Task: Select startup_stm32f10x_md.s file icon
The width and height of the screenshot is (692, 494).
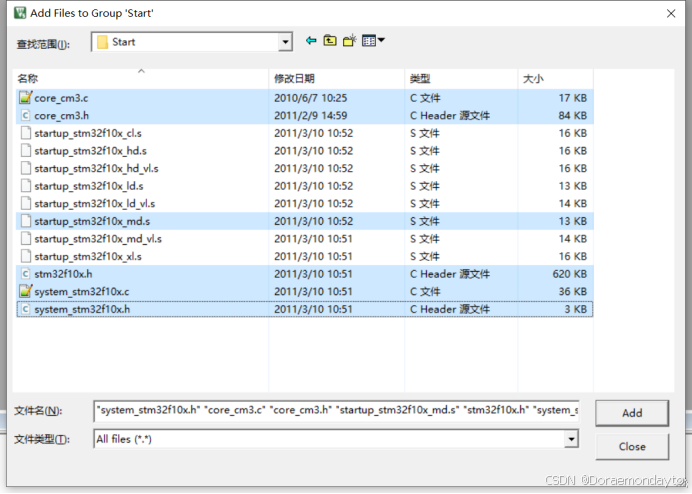Action: pyautogui.click(x=26, y=221)
